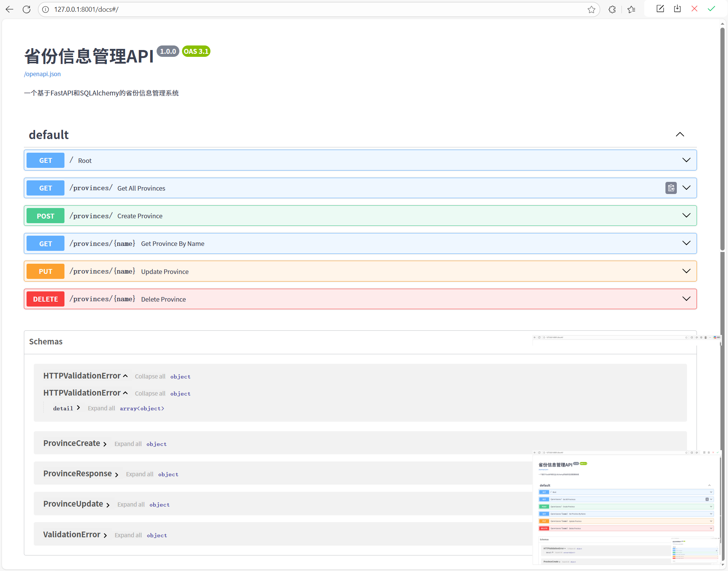Collapse the default section
728x571 pixels.
679,135
